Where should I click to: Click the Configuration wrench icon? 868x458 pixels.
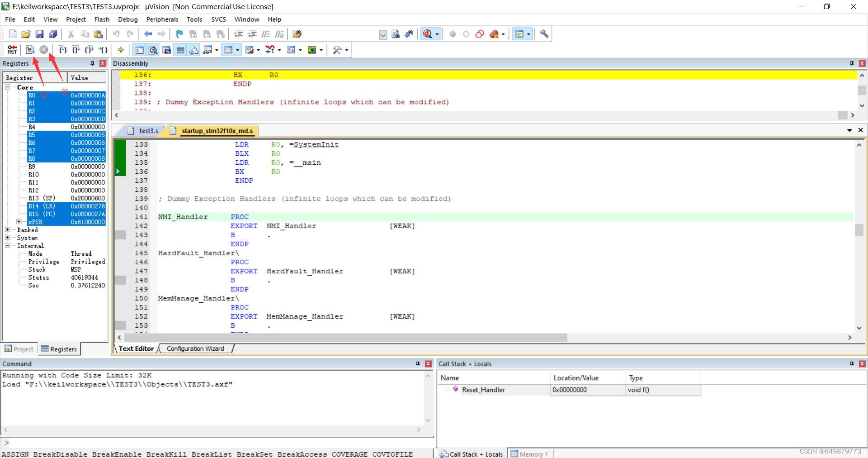tap(544, 34)
